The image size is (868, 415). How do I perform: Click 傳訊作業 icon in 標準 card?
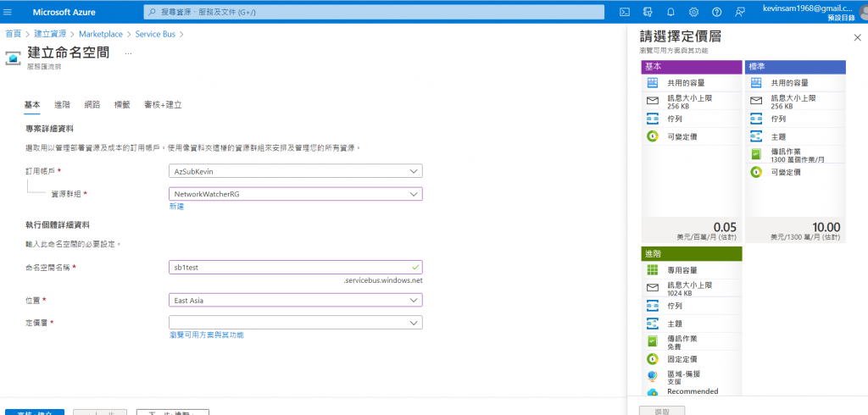pos(756,154)
